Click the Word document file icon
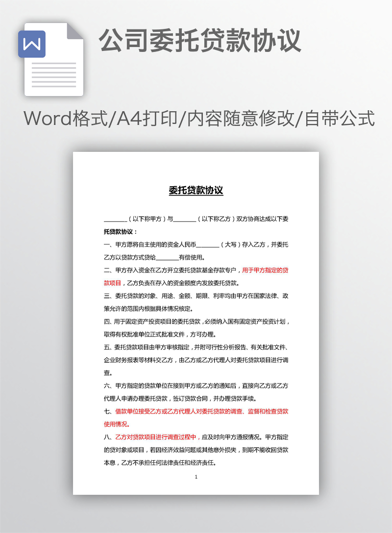The width and height of the screenshot is (392, 533). tap(51, 59)
